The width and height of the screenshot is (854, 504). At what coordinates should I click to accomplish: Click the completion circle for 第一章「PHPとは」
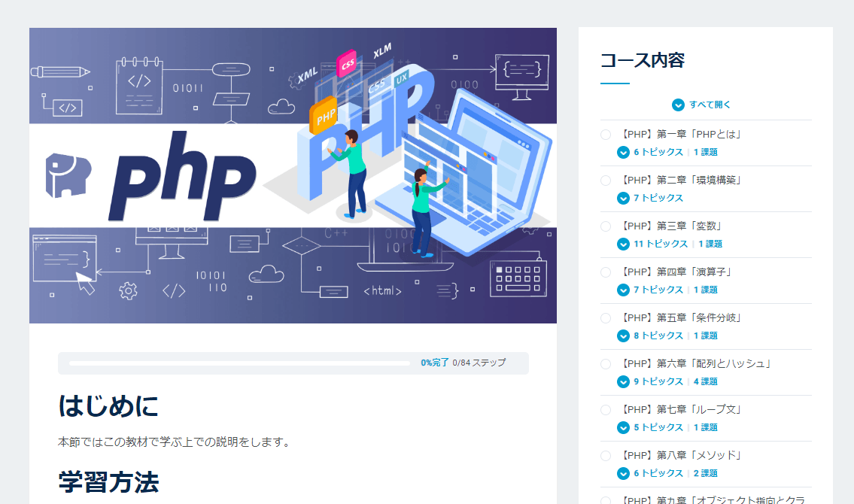[606, 135]
